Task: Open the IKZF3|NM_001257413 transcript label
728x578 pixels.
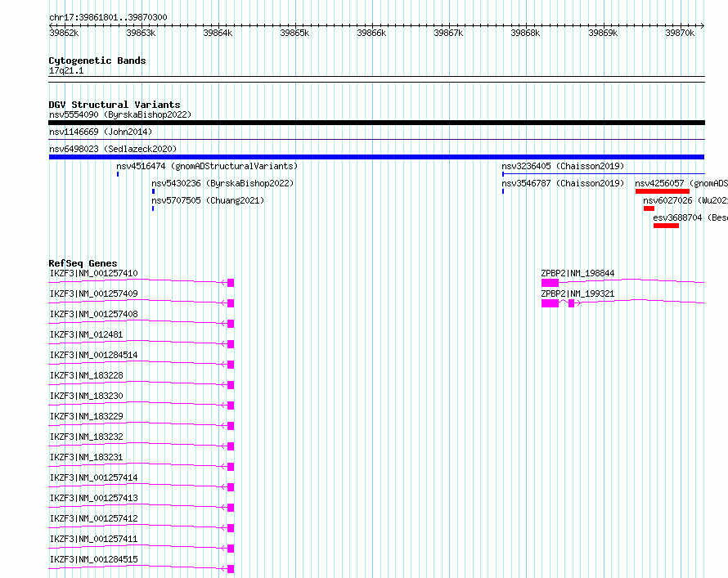Action: [x=94, y=498]
